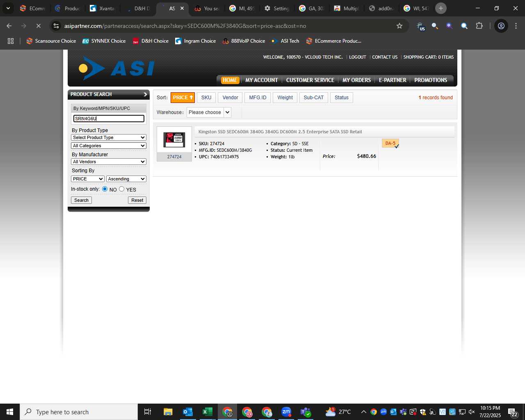This screenshot has height=420, width=525.
Task: Open notification center with 22 badge
Action: coord(513,412)
